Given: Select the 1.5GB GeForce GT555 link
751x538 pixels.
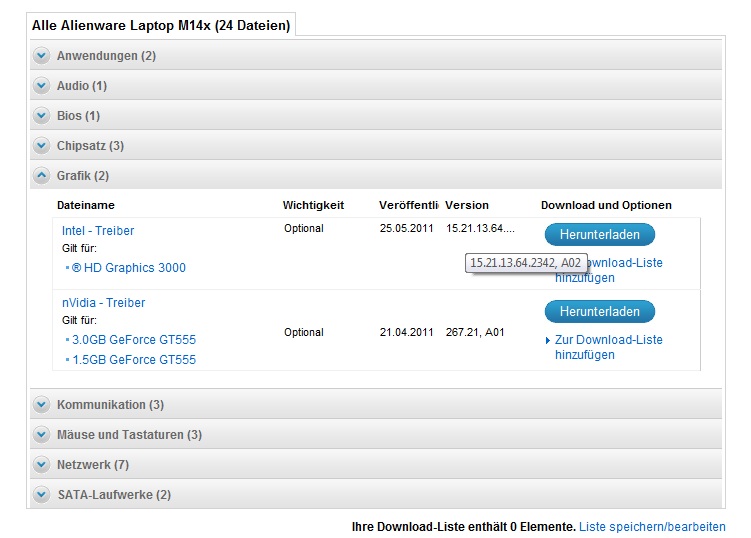Looking at the screenshot, I should point(134,359).
